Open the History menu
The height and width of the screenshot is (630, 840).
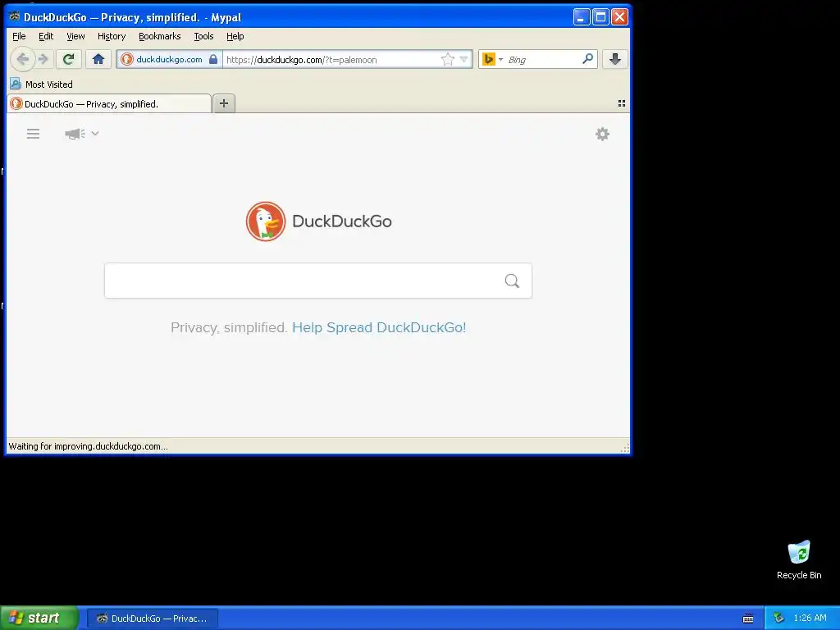(112, 36)
